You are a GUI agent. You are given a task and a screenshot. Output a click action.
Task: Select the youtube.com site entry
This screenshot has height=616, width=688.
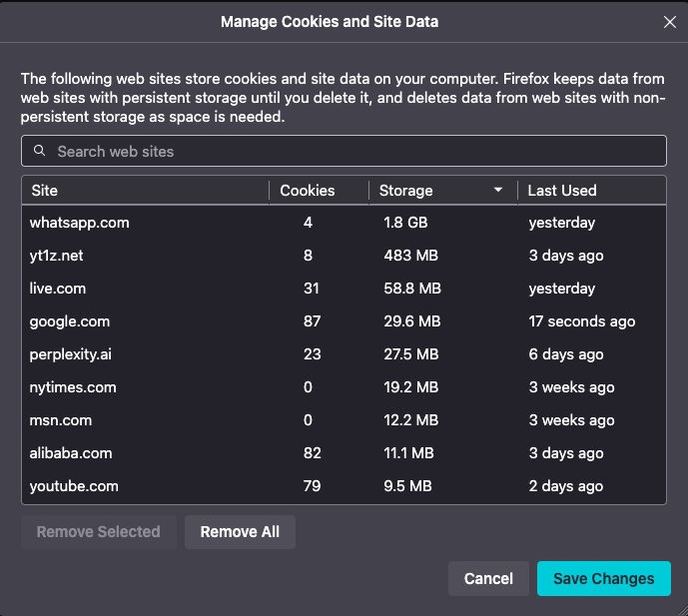point(74,486)
